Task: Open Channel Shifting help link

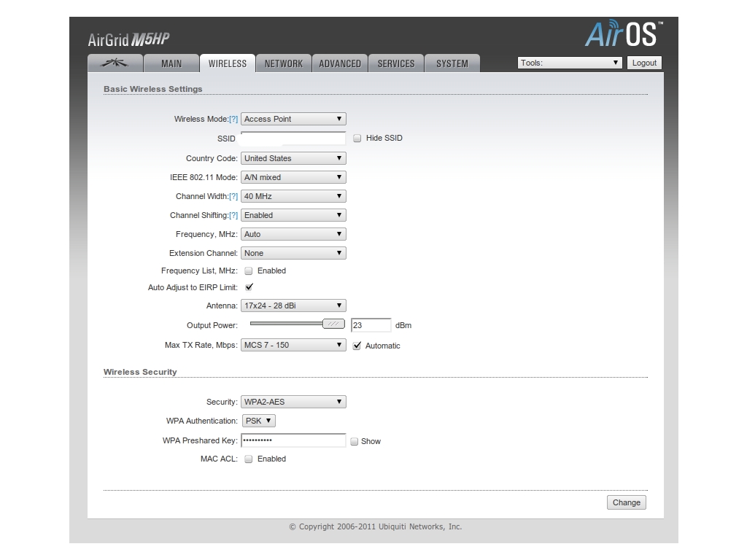Action: coord(233,215)
